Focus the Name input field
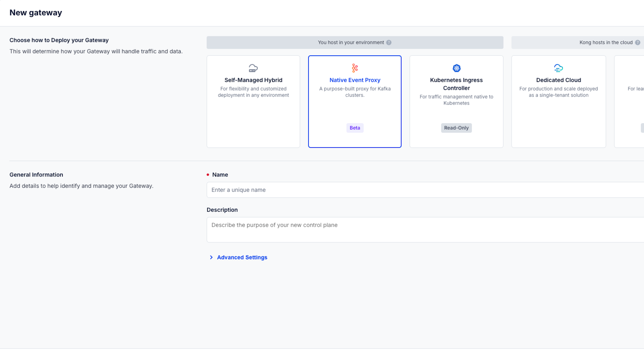Viewport: 644px width, 362px height. [425, 190]
